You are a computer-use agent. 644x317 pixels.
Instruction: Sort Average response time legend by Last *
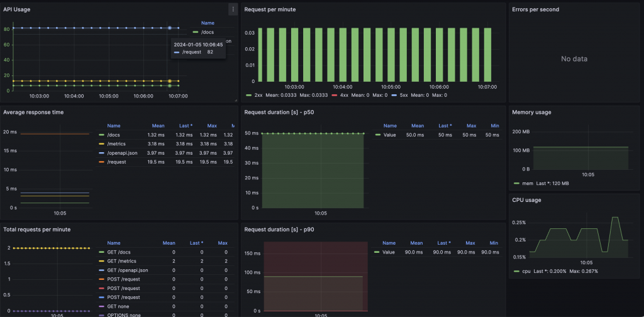(186, 126)
